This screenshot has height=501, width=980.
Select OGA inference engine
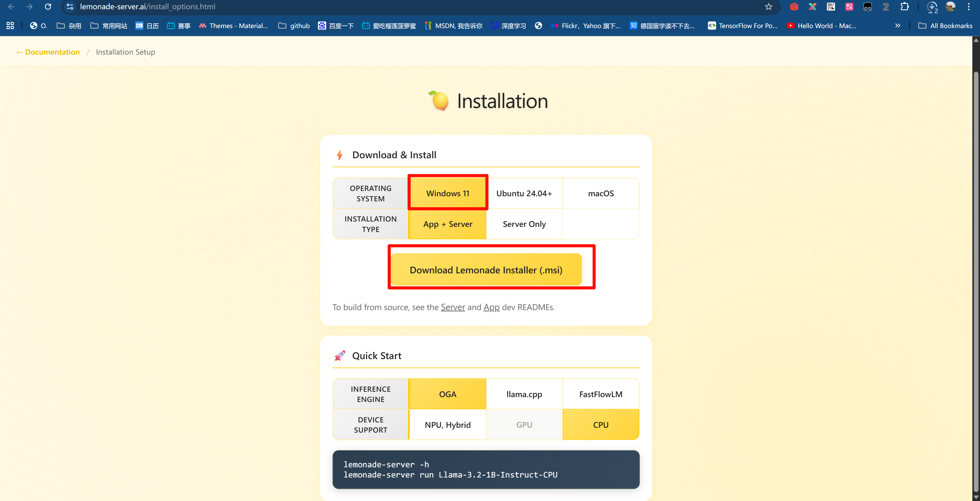[x=447, y=394]
